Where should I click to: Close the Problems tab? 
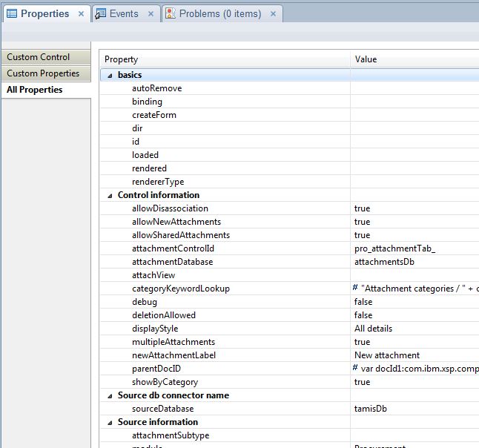tap(273, 14)
